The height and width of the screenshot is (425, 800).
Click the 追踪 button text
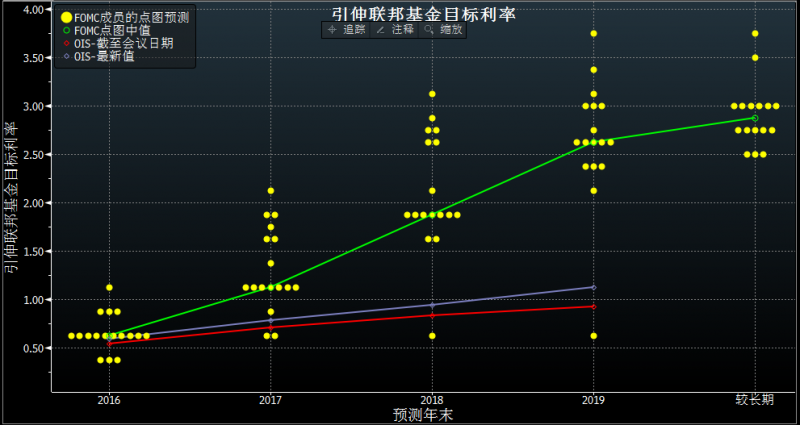click(354, 30)
